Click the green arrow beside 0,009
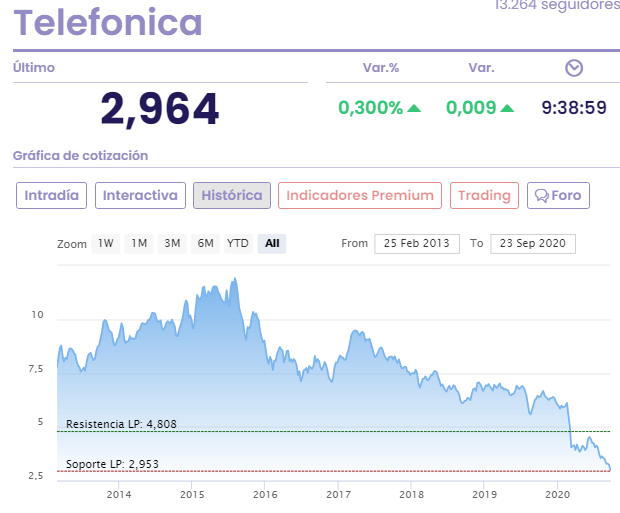This screenshot has height=513, width=620. pos(508,108)
